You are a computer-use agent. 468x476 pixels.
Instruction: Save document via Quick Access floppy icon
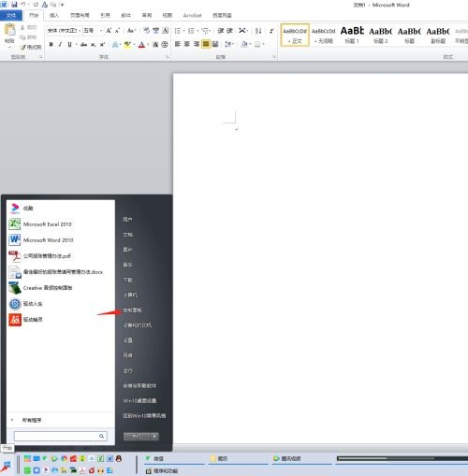coord(14,5)
